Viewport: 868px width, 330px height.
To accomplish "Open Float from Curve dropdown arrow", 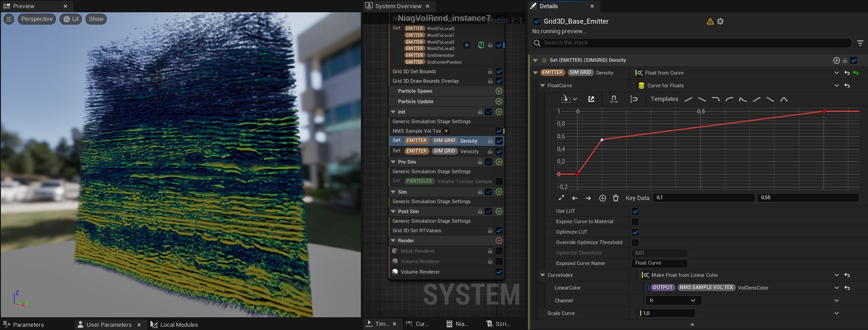I will 837,73.
